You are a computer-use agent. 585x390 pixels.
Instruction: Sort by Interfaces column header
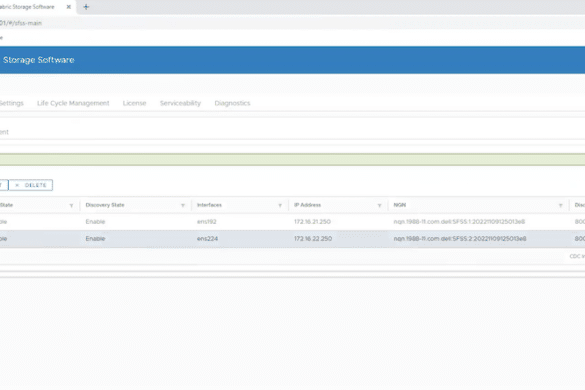(x=209, y=205)
